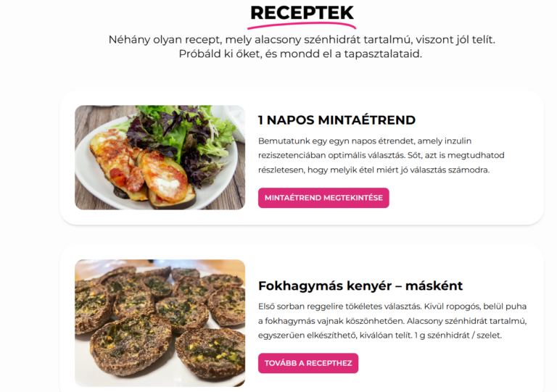
Task: Open the grilled eggplant salad photo
Action: [160, 157]
